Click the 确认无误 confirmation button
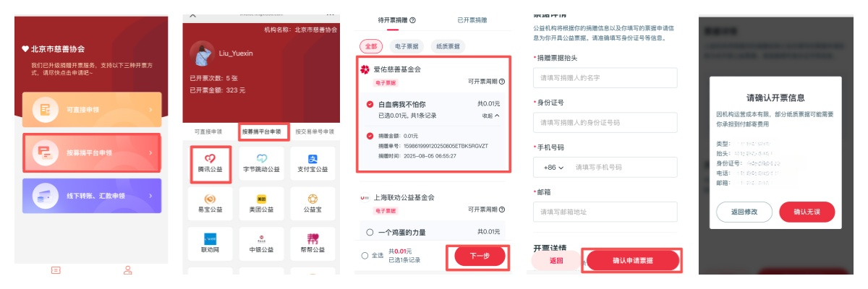868x289 pixels. (x=807, y=212)
